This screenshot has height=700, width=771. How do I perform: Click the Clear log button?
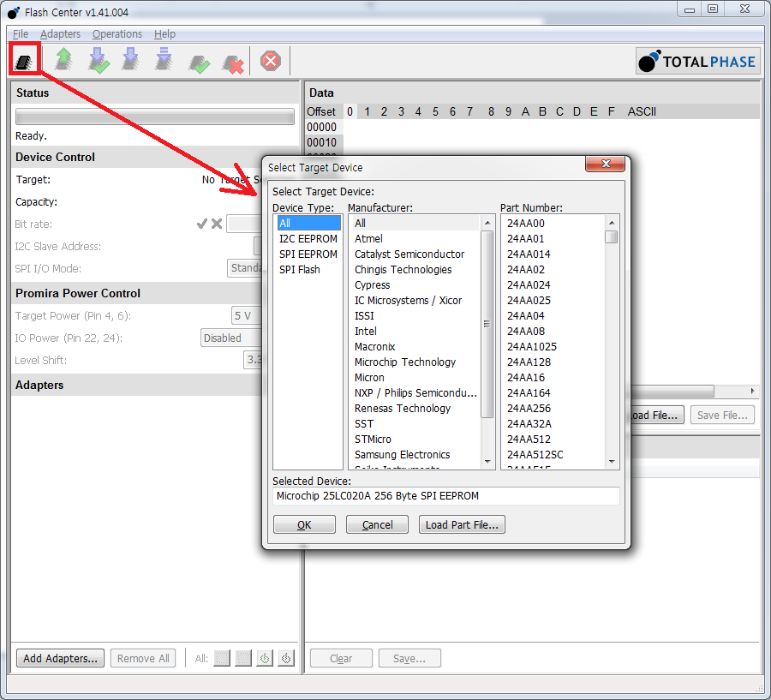[x=341, y=658]
